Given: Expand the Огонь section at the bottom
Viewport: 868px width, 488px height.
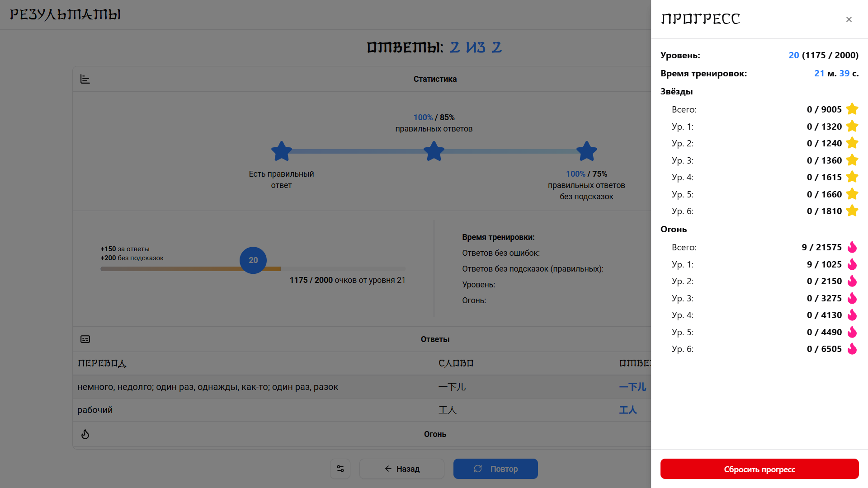Looking at the screenshot, I should (434, 434).
